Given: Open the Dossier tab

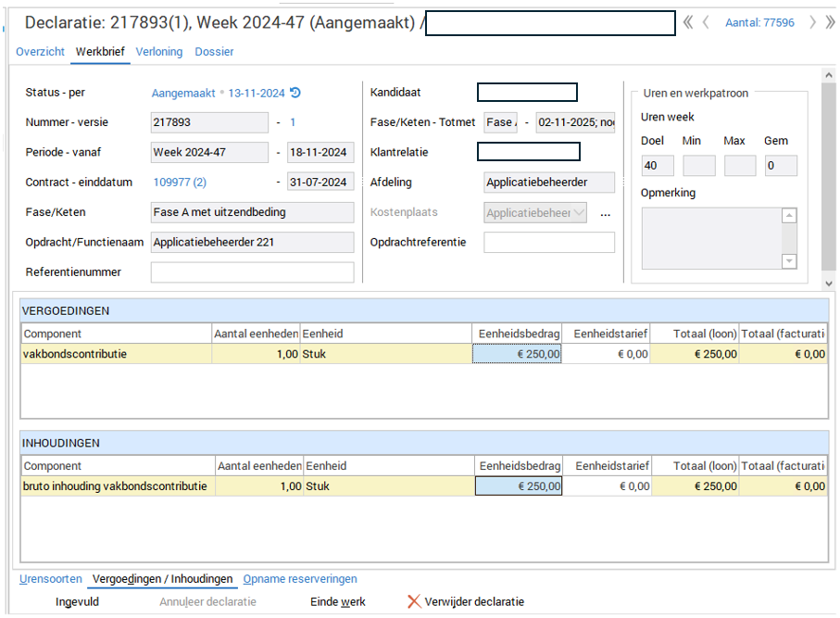Looking at the screenshot, I should click(214, 52).
